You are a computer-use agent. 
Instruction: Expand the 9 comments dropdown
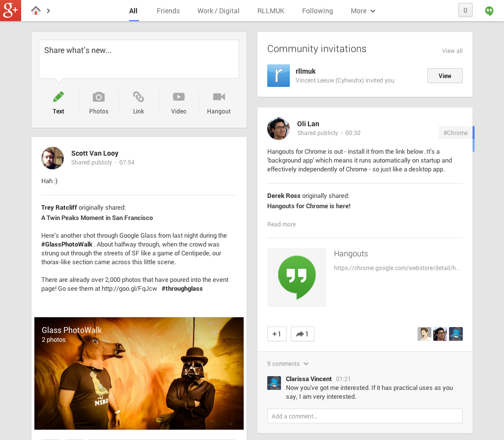point(288,363)
